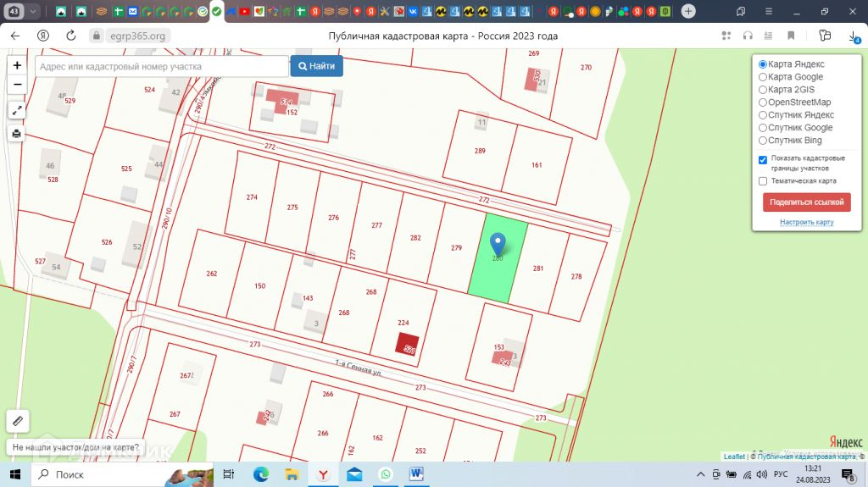Open notification center icon
Screen dimensions: 868x487
tap(848, 474)
